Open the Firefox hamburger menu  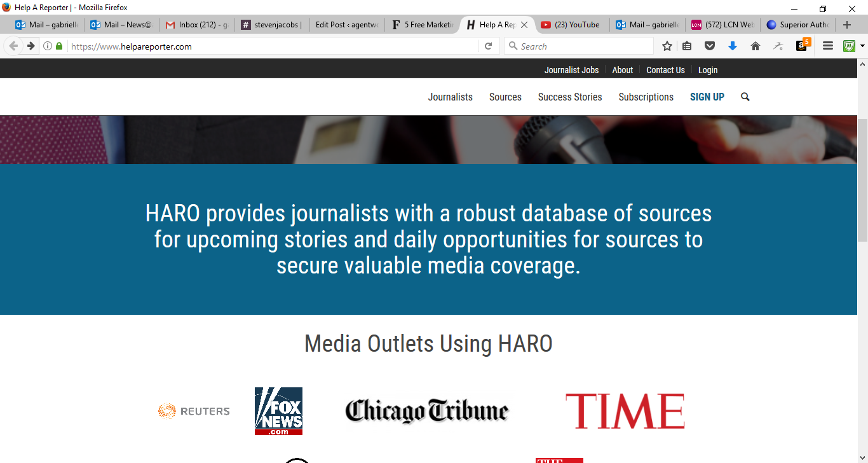828,46
